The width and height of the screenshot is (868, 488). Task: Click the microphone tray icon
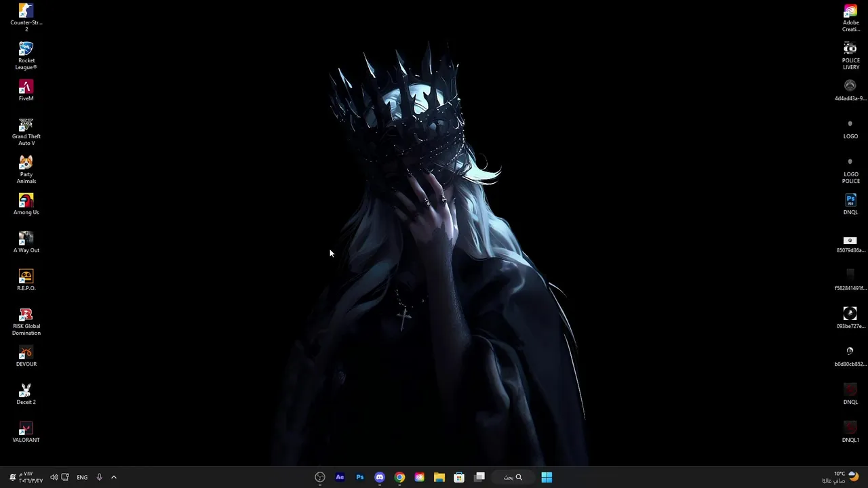pyautogui.click(x=99, y=477)
